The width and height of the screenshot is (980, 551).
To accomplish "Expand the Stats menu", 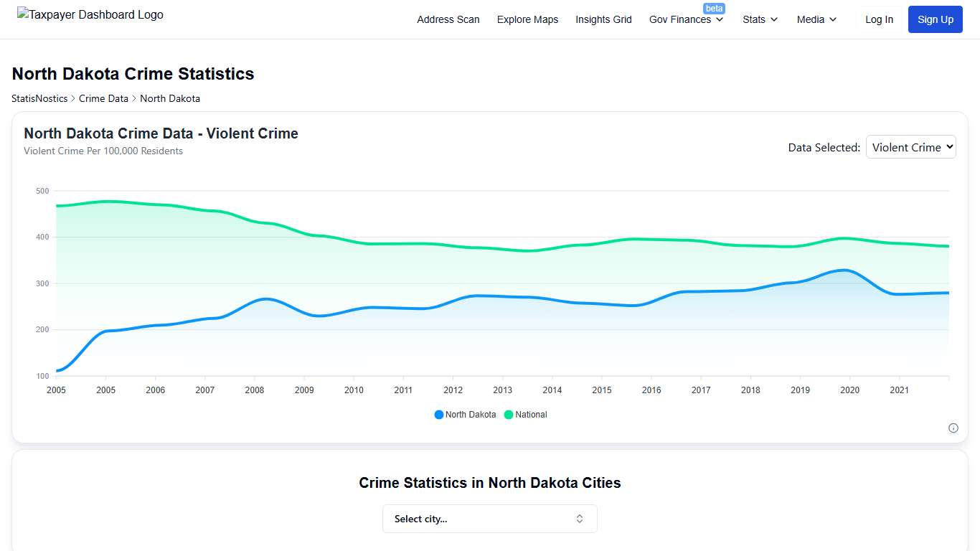I will pos(760,19).
